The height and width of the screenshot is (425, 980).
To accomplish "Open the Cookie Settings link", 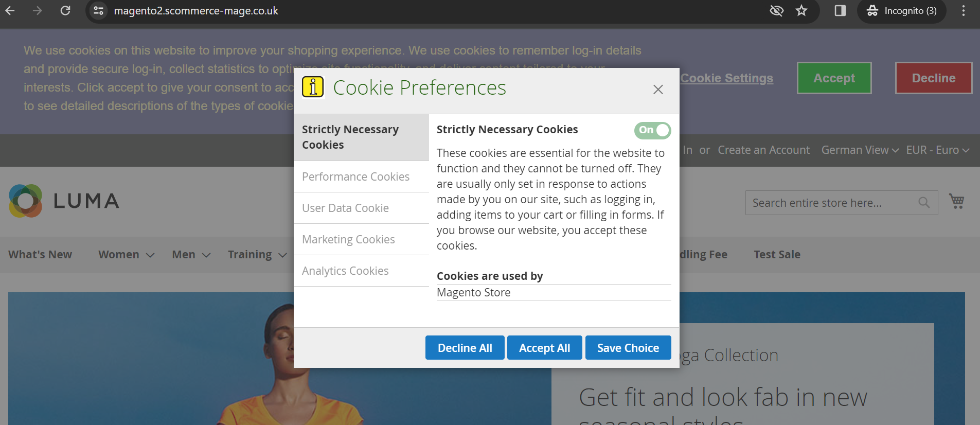I will coord(726,78).
